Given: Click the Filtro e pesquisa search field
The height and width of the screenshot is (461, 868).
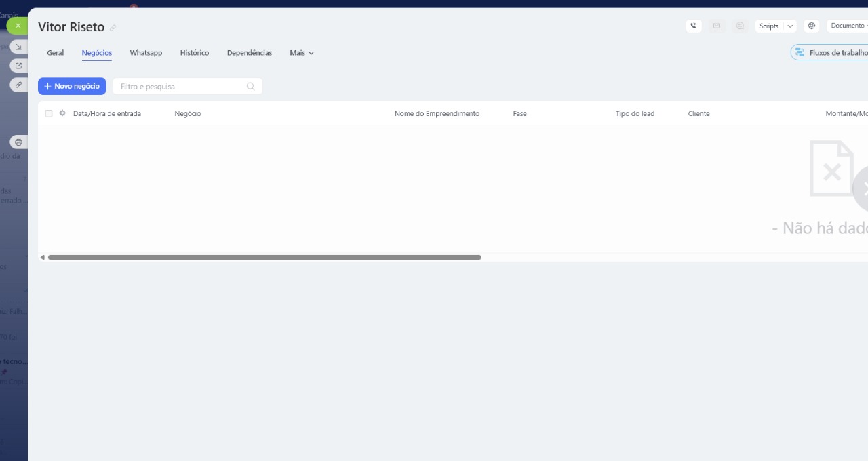Looking at the screenshot, I should (180, 87).
